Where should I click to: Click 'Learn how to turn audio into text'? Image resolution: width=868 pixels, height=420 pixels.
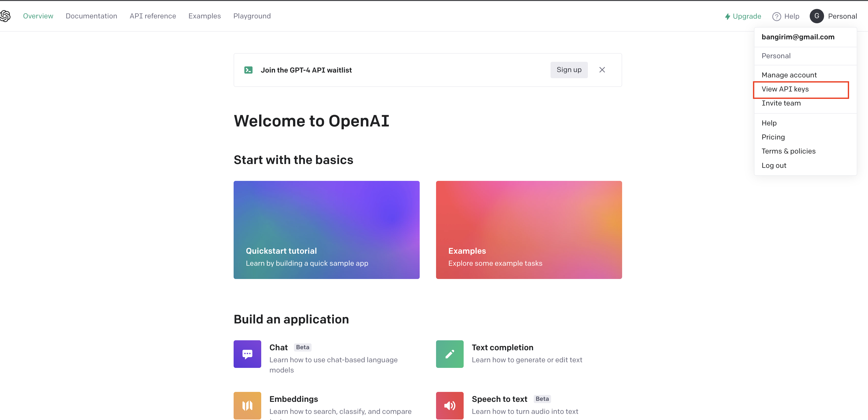pos(525,411)
